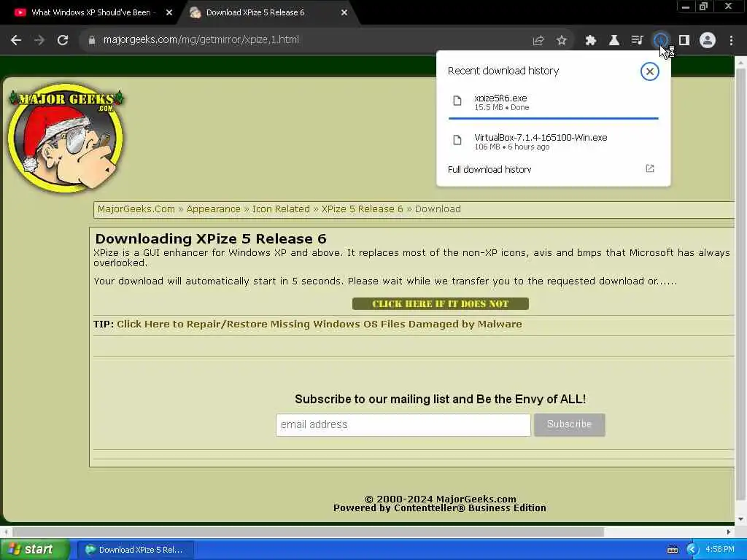The image size is (747, 560).
Task: Click vertical scrollbar down arrow
Action: [x=741, y=519]
